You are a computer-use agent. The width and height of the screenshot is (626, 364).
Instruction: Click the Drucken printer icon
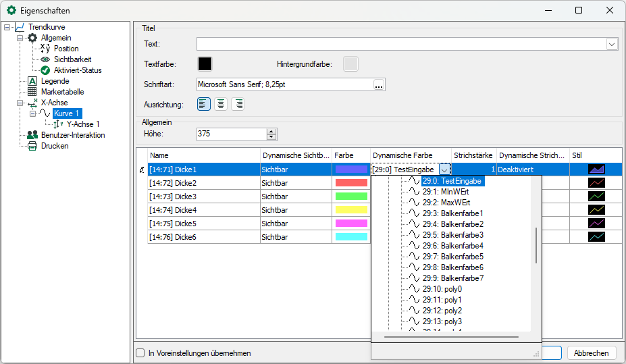point(32,146)
